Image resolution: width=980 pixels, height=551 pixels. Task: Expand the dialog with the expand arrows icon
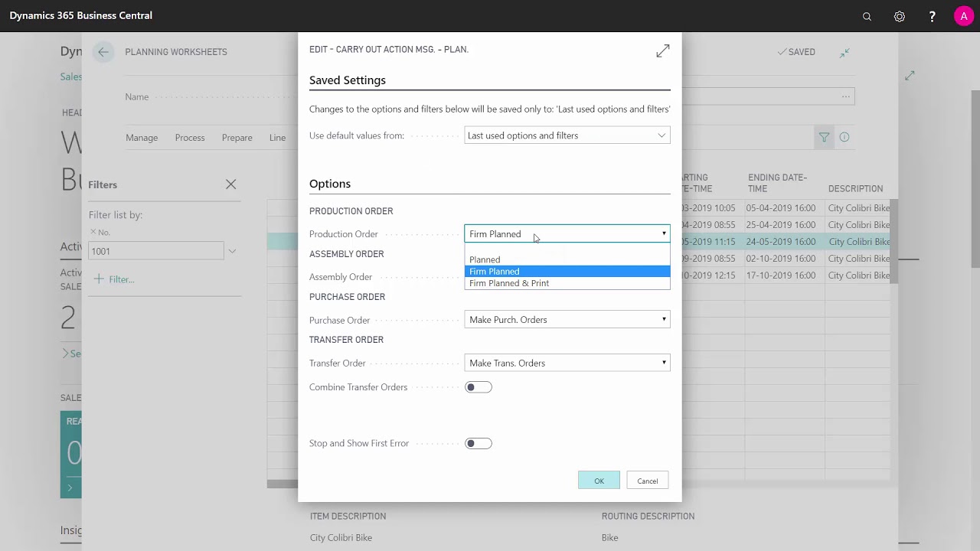pos(663,51)
